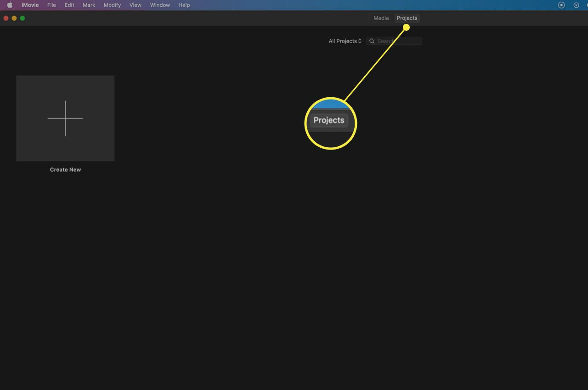Screen dimensions: 588x390
Task: Click the circular play icon in the menu bar
Action: [576, 5]
